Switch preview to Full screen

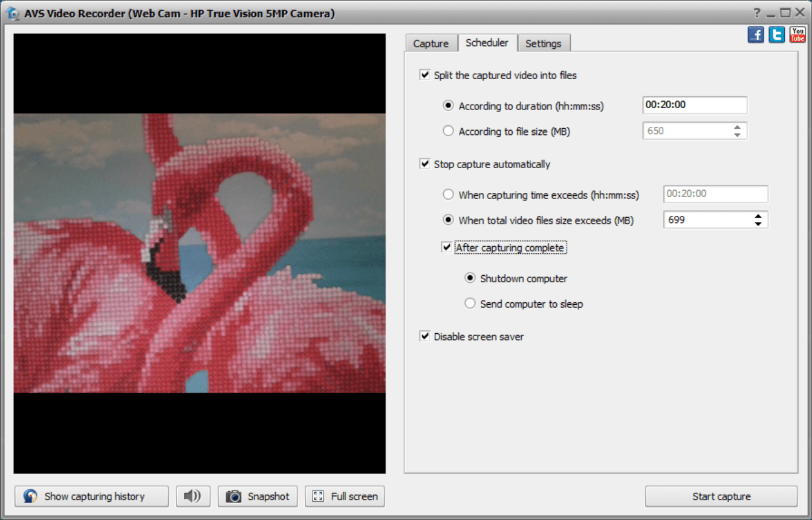pos(345,496)
